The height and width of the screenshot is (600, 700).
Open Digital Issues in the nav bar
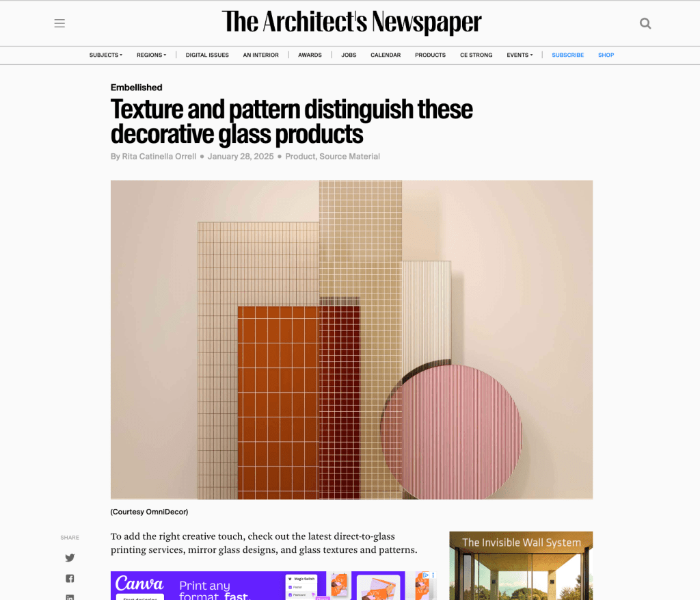pos(207,55)
